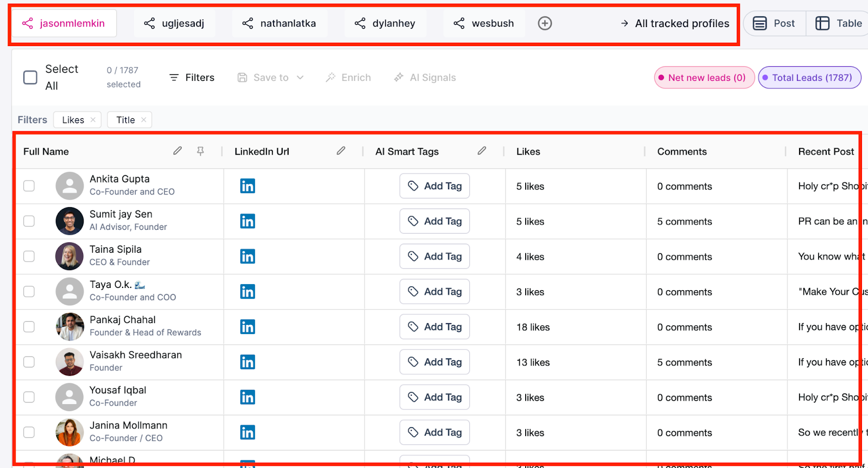Check the Pankaj Chahal row checkbox
Image resolution: width=868 pixels, height=468 pixels.
point(29,327)
